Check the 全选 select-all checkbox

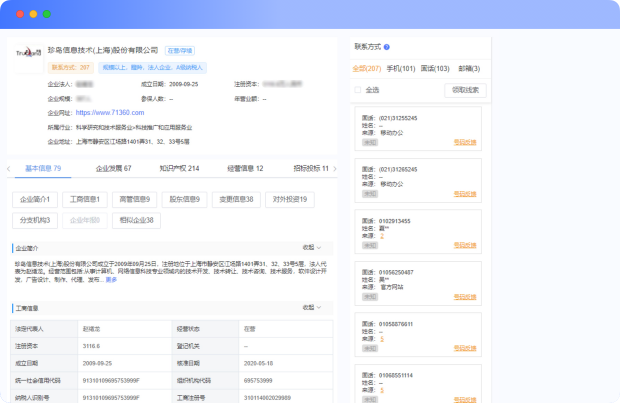coord(358,89)
